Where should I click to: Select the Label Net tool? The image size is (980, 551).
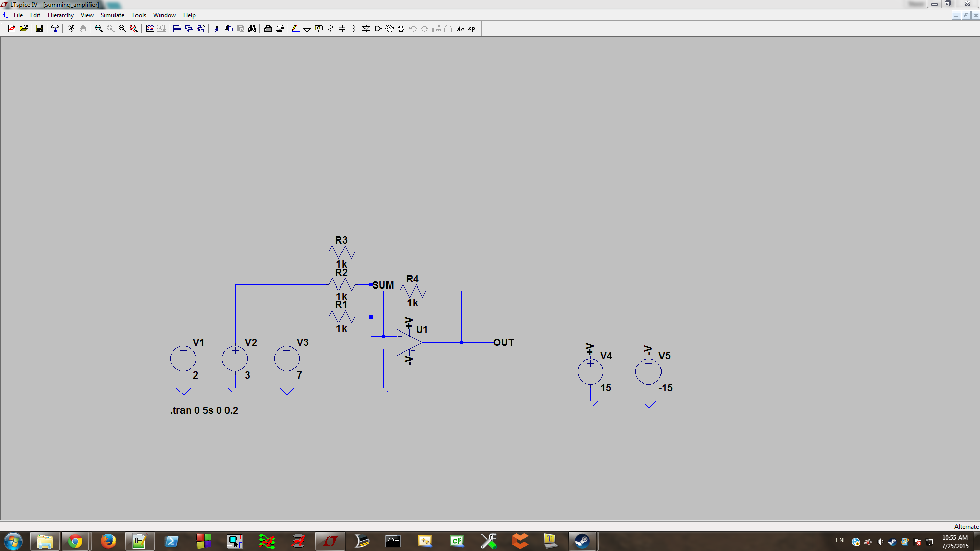(318, 29)
